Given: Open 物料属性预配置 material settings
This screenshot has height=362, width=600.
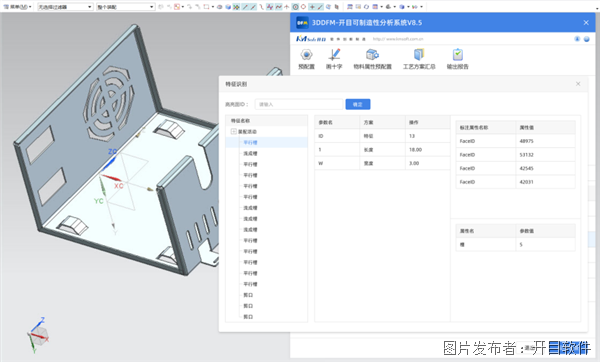Looking at the screenshot, I should 372,59.
